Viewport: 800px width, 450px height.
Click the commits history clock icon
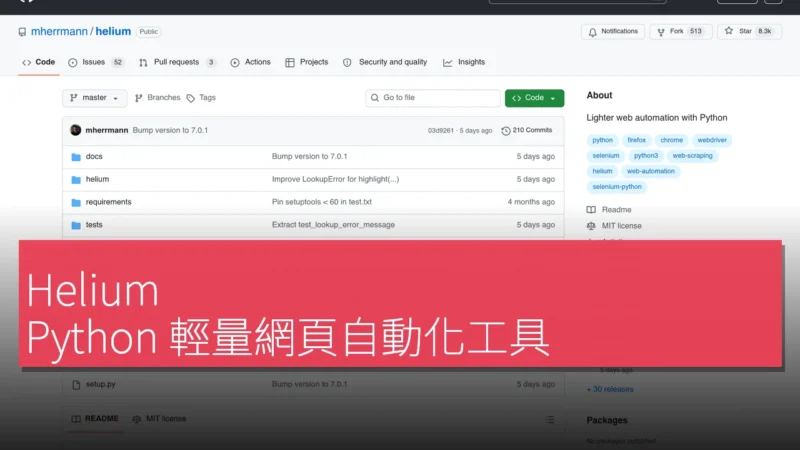coord(506,131)
